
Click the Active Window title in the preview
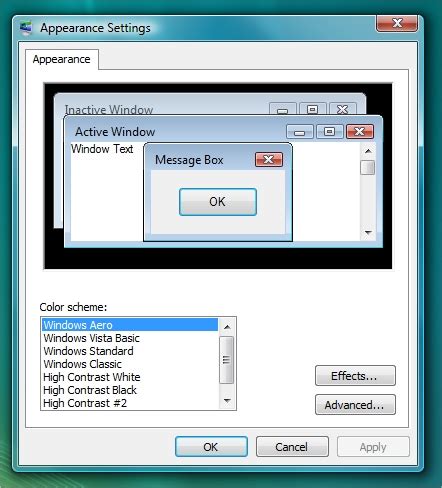tap(115, 132)
